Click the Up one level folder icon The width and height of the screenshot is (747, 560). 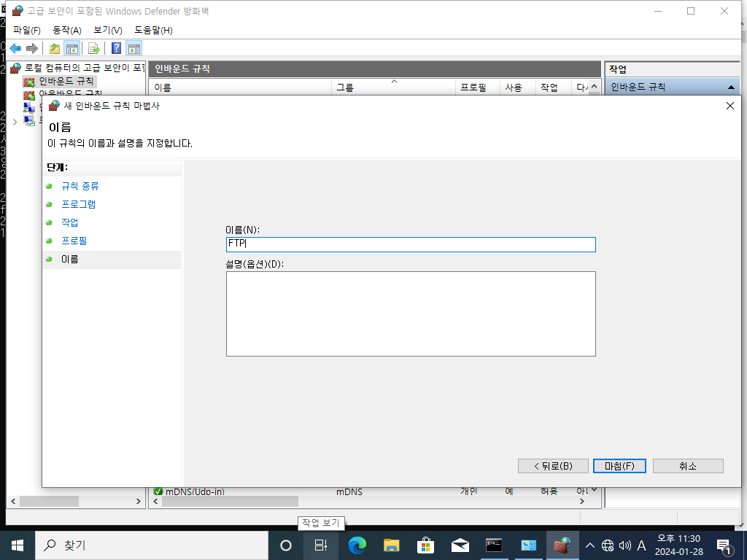(x=55, y=48)
